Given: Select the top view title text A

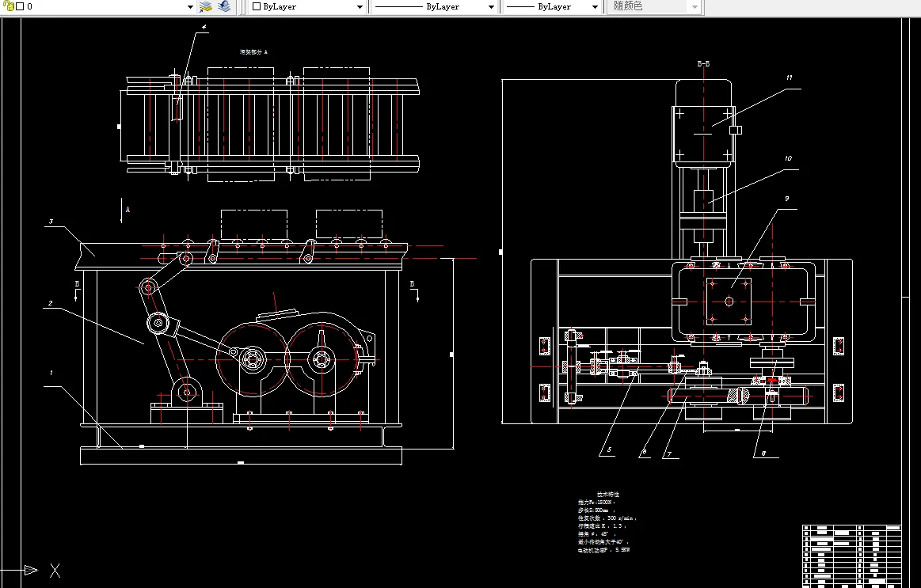Looking at the screenshot, I should pyautogui.click(x=253, y=51).
